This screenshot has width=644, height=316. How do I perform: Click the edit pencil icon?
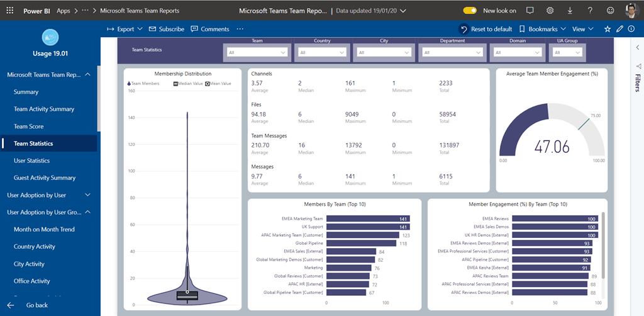[x=619, y=29]
